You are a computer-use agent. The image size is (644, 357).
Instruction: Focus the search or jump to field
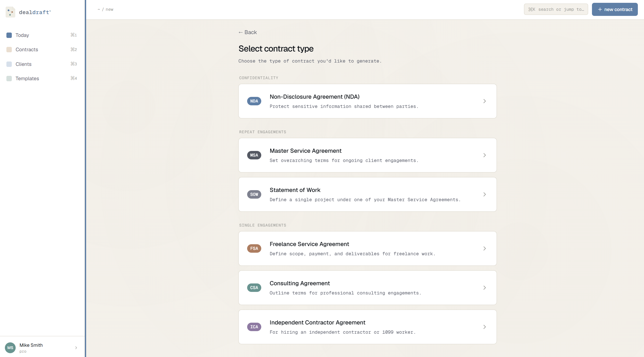(x=556, y=9)
